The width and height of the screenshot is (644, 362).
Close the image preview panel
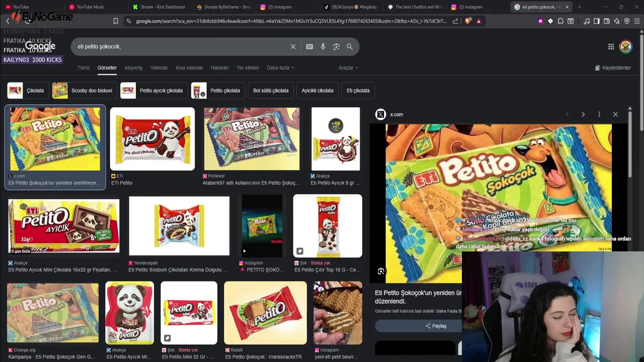[615, 115]
